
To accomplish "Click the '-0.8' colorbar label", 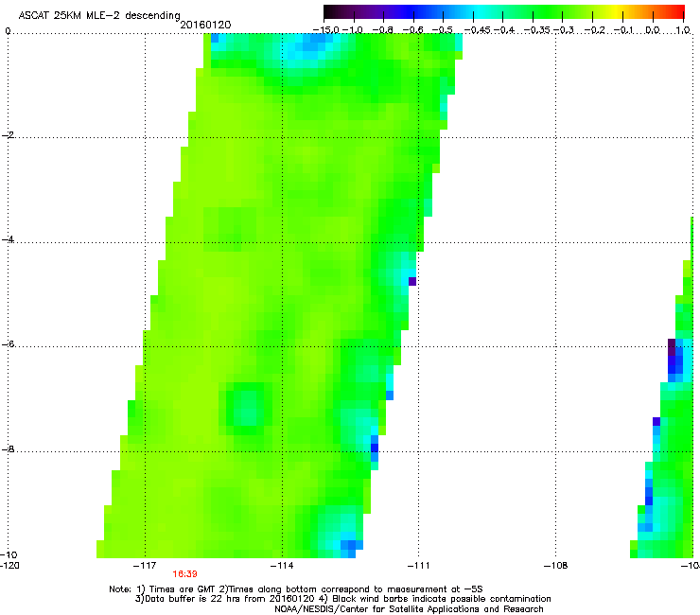I will [383, 30].
